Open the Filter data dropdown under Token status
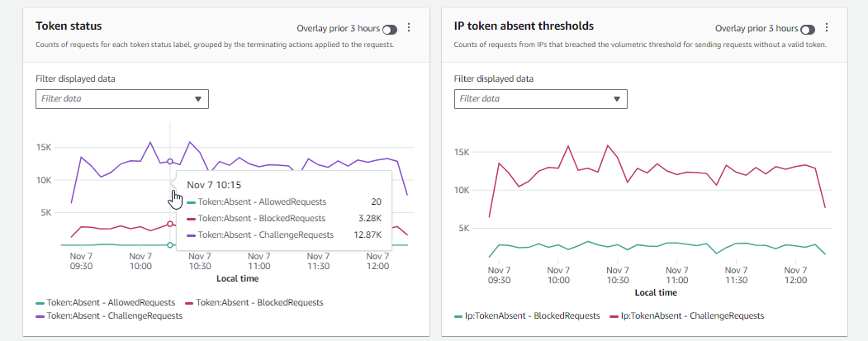Screen dimensions: 868x341 coord(122,99)
